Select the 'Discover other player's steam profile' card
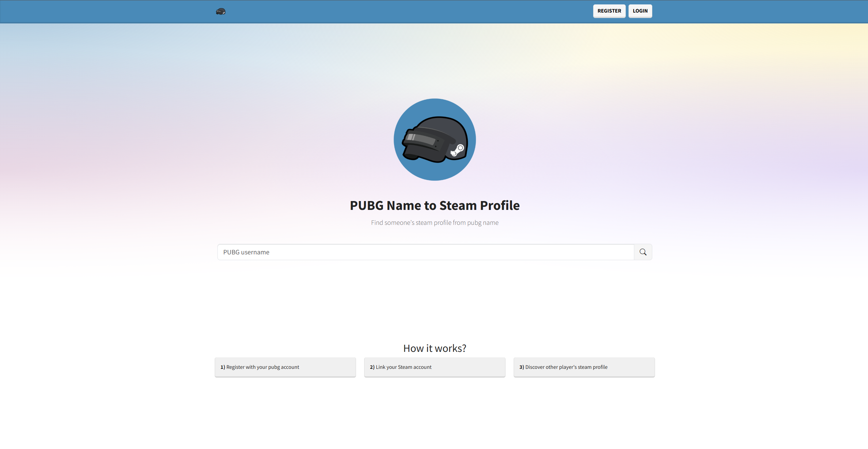Viewport: 868px width, 449px height. [584, 367]
